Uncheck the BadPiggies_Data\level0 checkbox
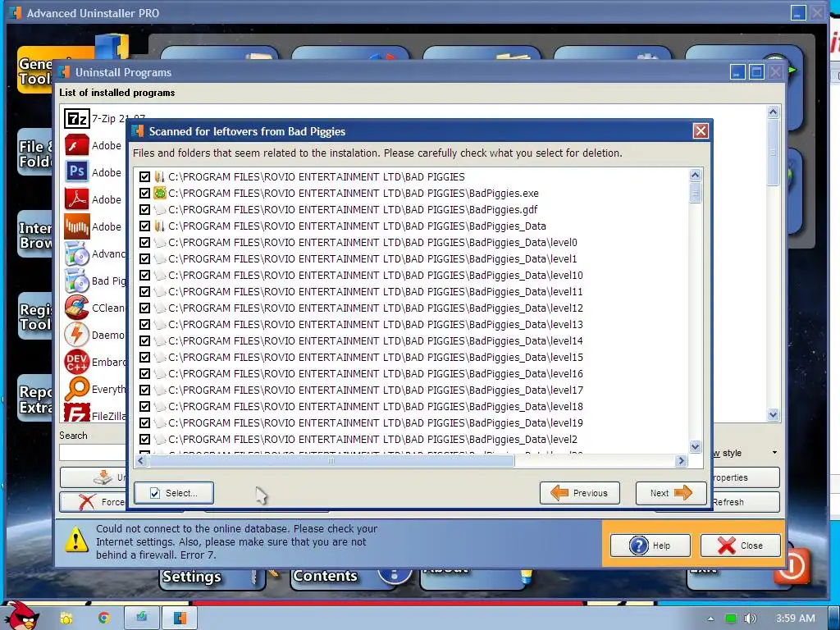The height and width of the screenshot is (630, 840). pyautogui.click(x=144, y=242)
